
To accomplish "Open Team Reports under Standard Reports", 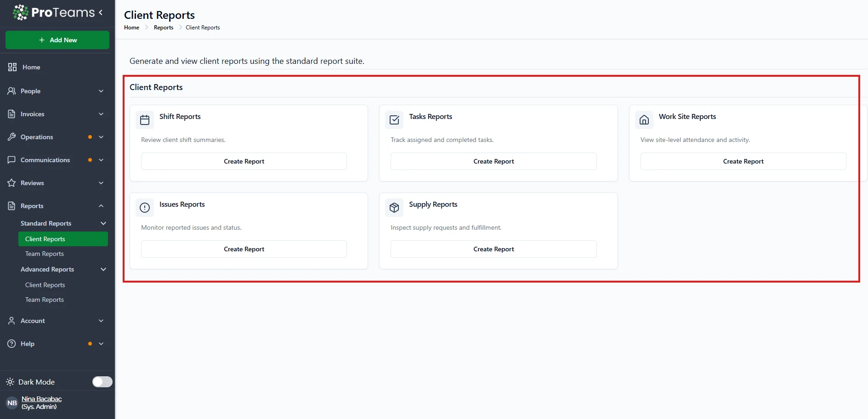I will (x=45, y=254).
